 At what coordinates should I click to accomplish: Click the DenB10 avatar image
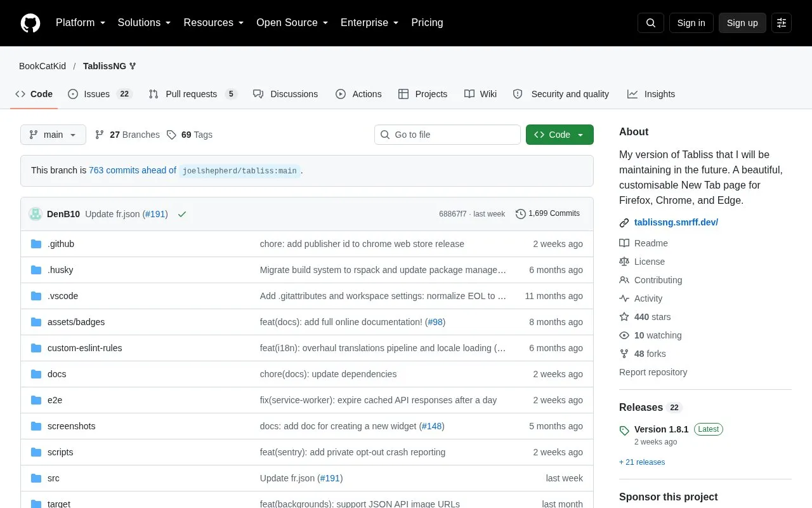[x=36, y=214]
